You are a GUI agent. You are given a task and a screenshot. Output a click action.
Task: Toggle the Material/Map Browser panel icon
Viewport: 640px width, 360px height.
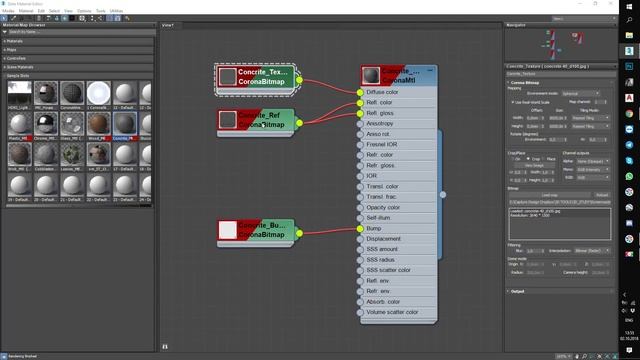point(109,18)
